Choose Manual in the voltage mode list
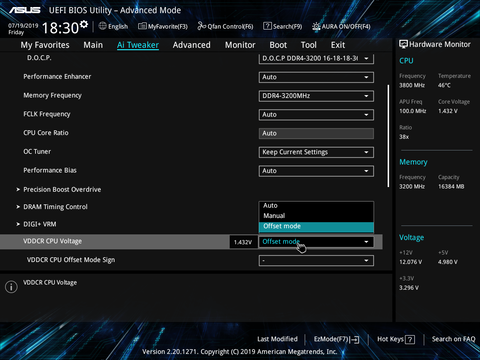This screenshot has width=480, height=360. 316,216
